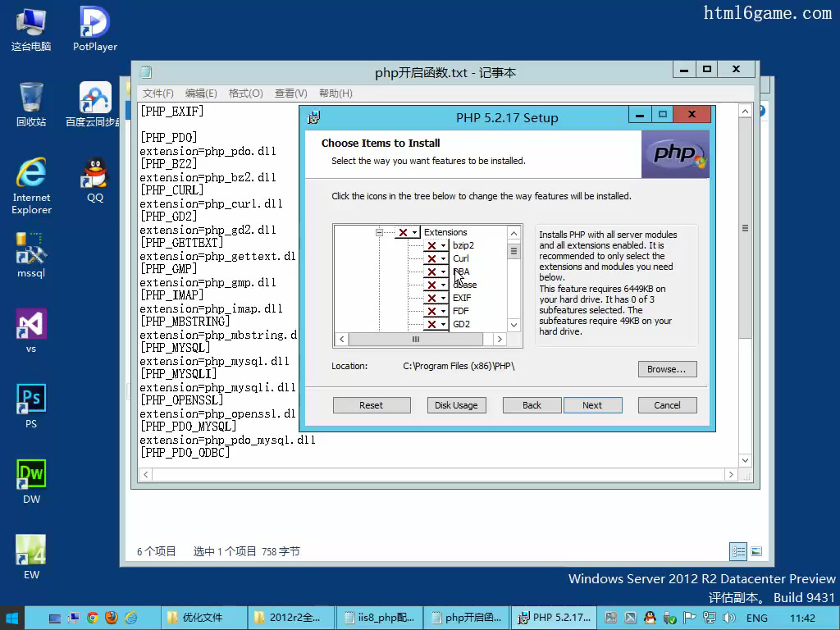The width and height of the screenshot is (840, 630).
Task: Open Chrome from the taskbar quick launch
Action: (92, 618)
